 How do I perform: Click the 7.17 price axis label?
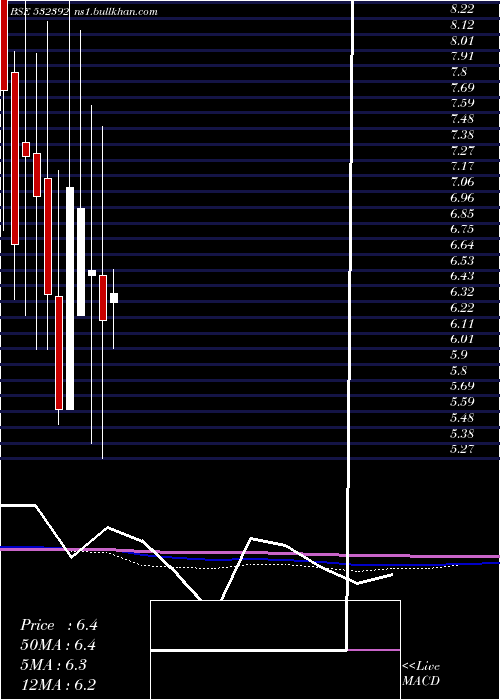462,166
